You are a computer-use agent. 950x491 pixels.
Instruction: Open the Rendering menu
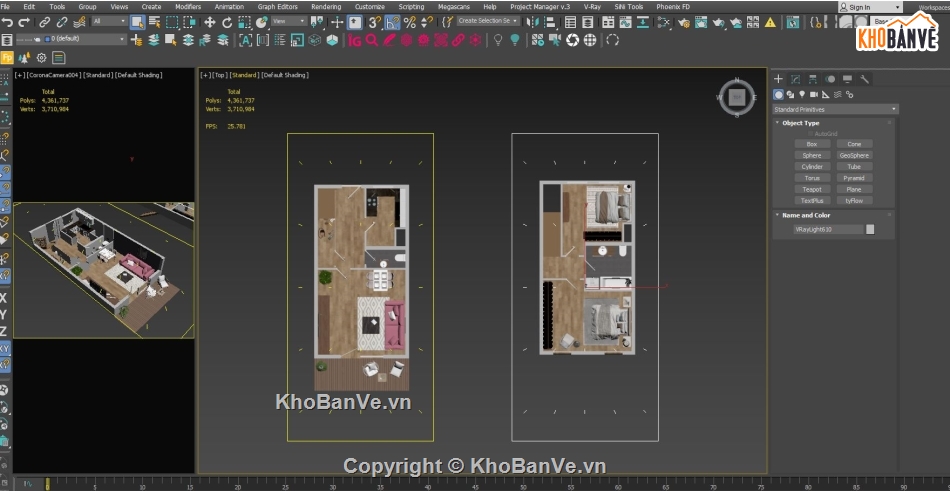tap(326, 7)
